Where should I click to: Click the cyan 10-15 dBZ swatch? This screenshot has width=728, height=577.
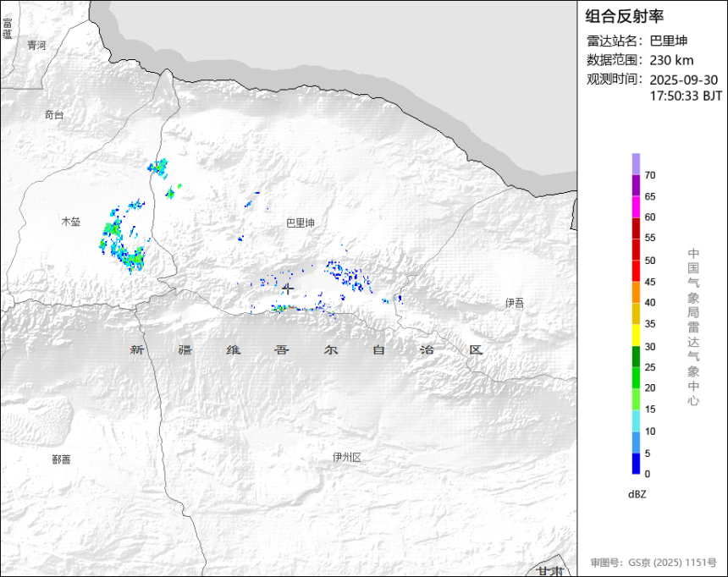pos(636,420)
